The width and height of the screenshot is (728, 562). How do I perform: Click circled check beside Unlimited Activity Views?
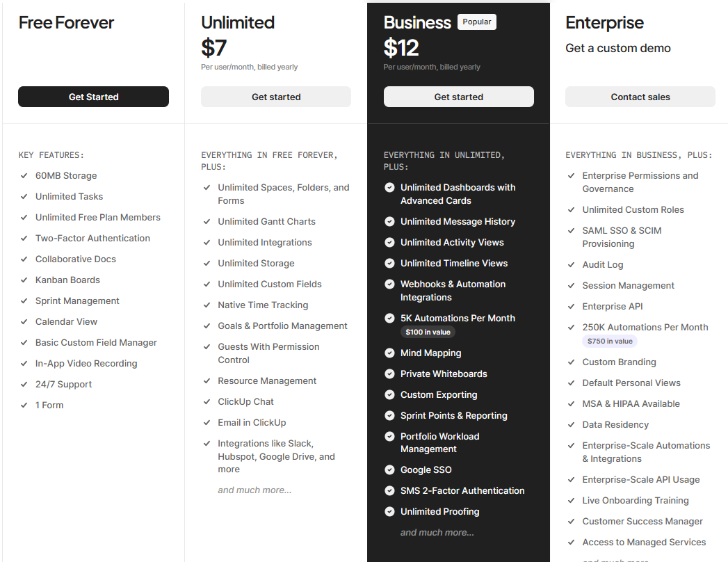click(x=389, y=243)
